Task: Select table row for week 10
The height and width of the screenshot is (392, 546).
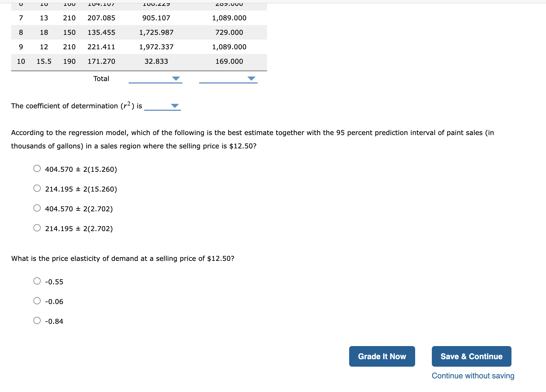Action: tap(111, 61)
